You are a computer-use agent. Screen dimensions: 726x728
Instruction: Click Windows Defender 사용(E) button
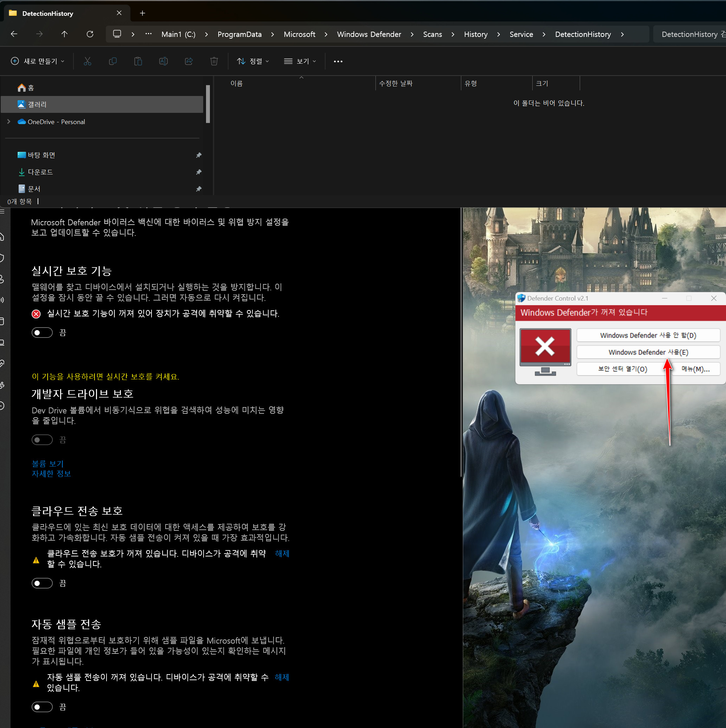(648, 352)
